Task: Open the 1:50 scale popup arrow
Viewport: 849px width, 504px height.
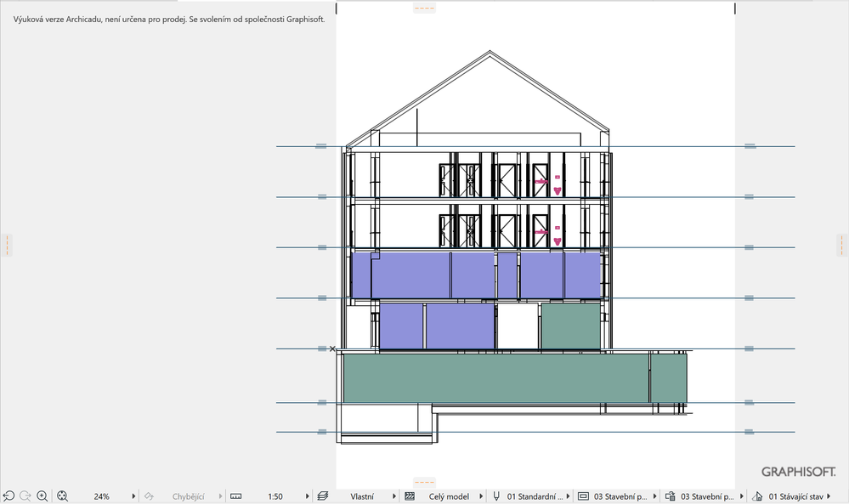Action: [307, 496]
